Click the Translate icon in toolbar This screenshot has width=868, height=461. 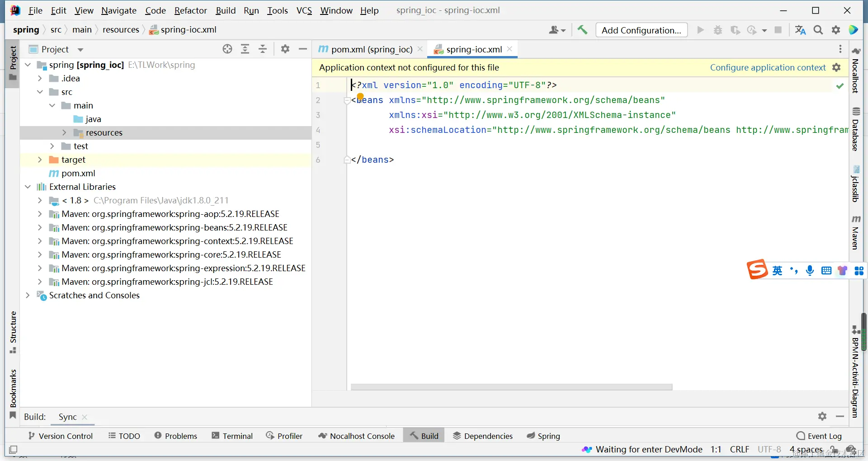click(800, 30)
